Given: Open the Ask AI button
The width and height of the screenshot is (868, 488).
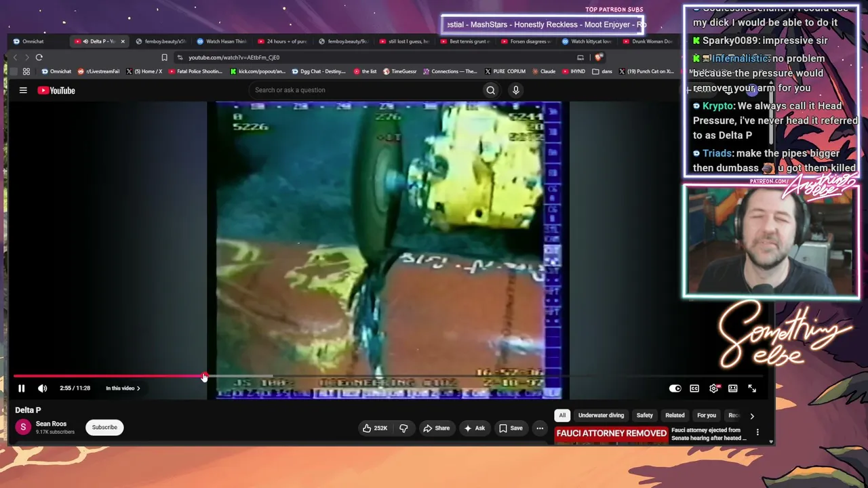Looking at the screenshot, I should coord(474,428).
